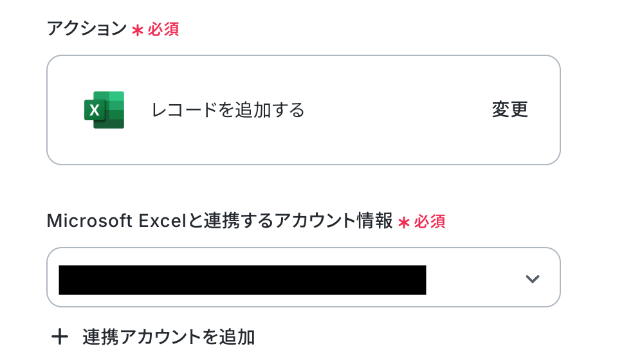Click the word Microsoft in account label
The image size is (624, 364).
89,221
